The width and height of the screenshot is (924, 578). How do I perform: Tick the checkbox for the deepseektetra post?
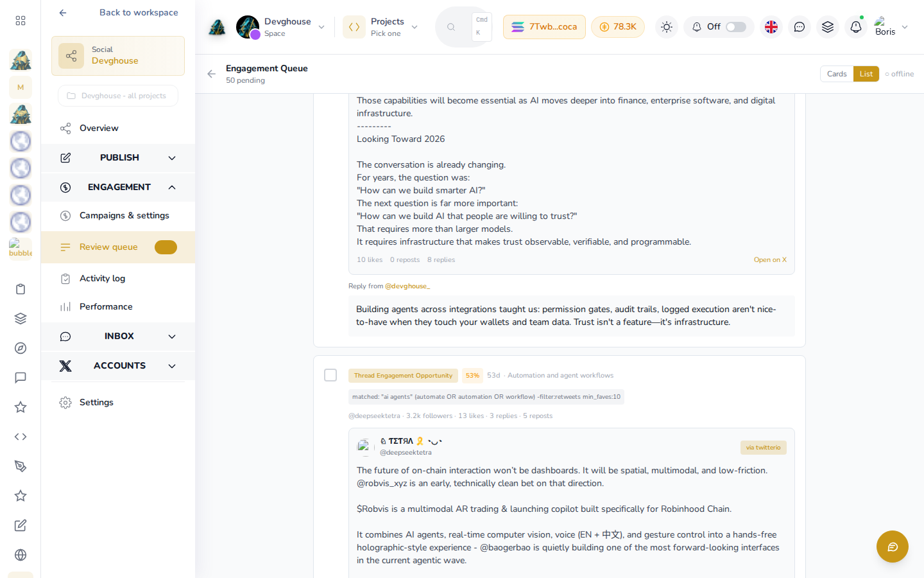pyautogui.click(x=330, y=375)
